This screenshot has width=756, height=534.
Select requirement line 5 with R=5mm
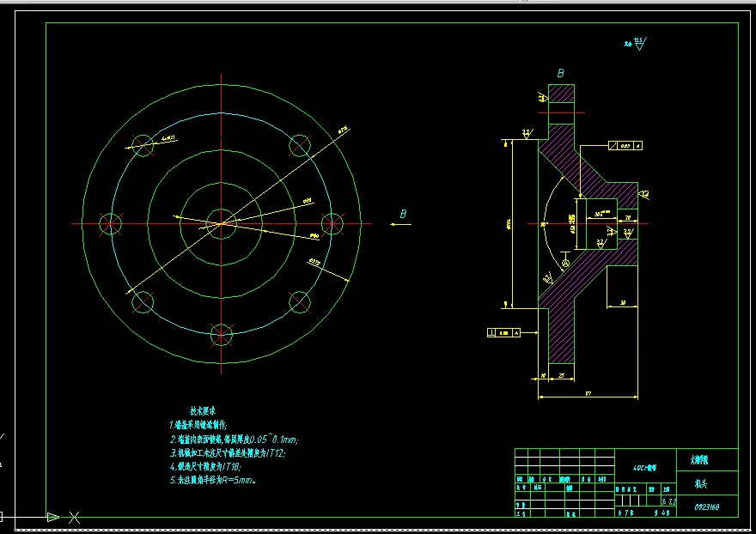[213, 480]
